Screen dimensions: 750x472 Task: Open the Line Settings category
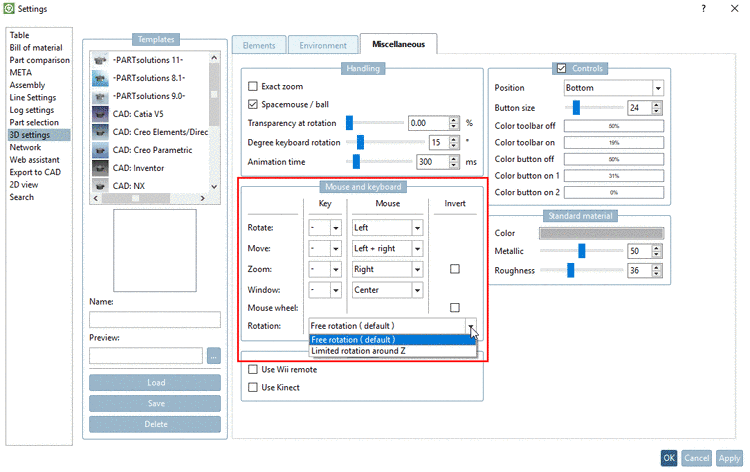33,98
